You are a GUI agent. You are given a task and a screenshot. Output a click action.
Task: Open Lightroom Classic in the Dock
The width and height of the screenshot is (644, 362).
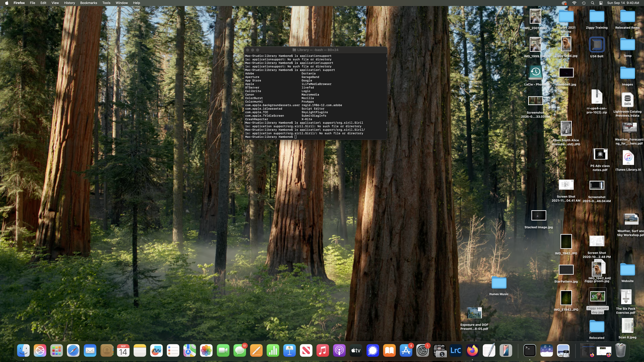point(455,351)
